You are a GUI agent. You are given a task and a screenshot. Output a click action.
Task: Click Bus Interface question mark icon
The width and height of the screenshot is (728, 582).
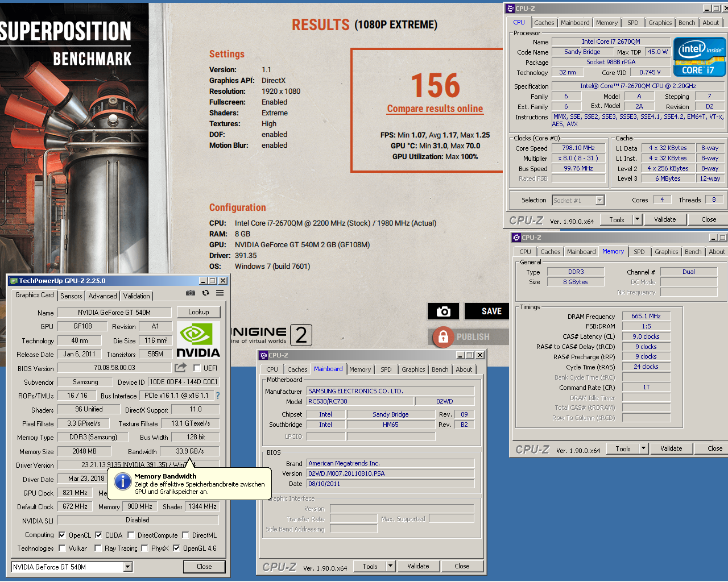[x=217, y=396]
